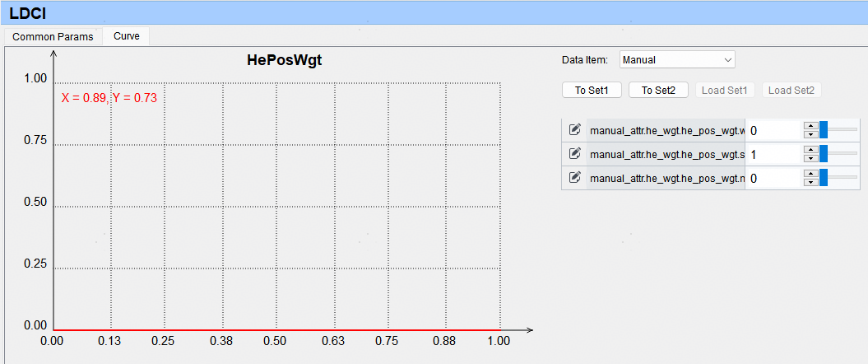Click edit icon for he_pos_wgt.n parameter
Image resolution: width=868 pixels, height=364 pixels.
pyautogui.click(x=575, y=178)
